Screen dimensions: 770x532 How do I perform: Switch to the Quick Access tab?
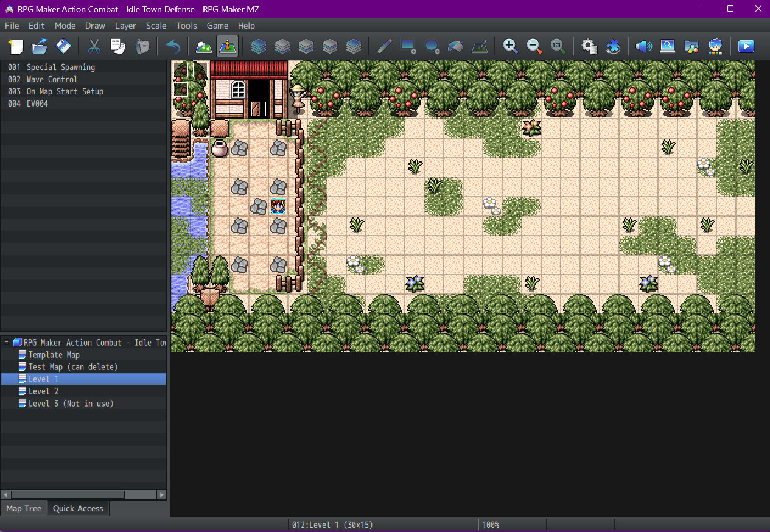point(78,508)
